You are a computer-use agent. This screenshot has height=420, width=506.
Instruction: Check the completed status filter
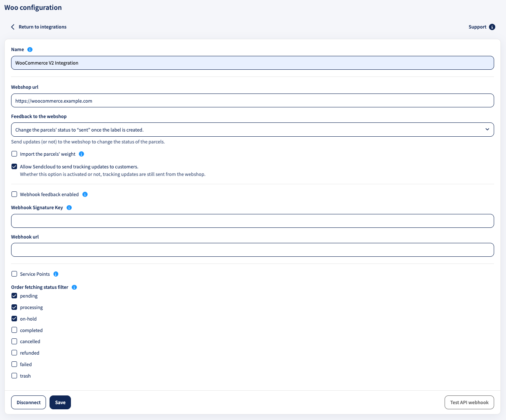14,330
